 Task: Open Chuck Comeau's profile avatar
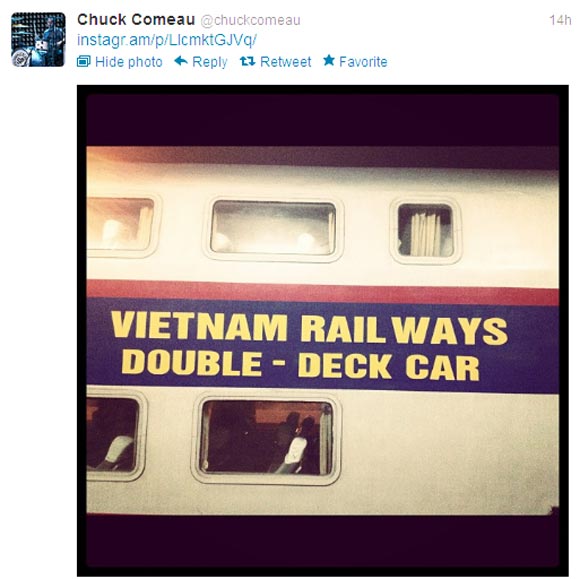pos(38,40)
